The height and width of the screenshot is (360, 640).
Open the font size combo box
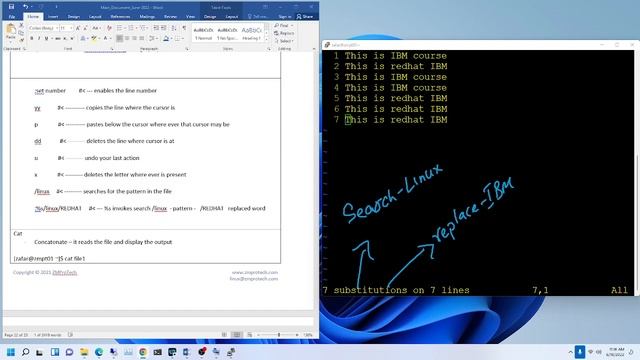coord(66,28)
